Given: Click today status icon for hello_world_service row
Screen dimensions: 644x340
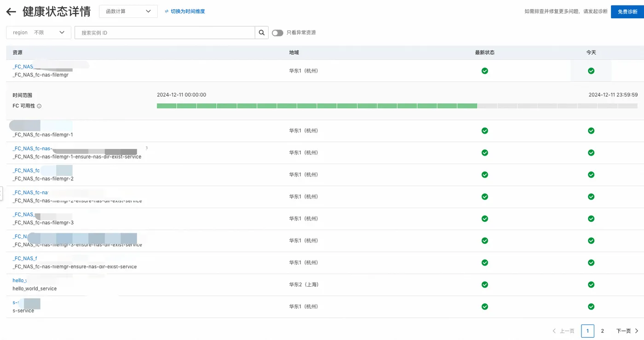Looking at the screenshot, I should click(x=591, y=284).
